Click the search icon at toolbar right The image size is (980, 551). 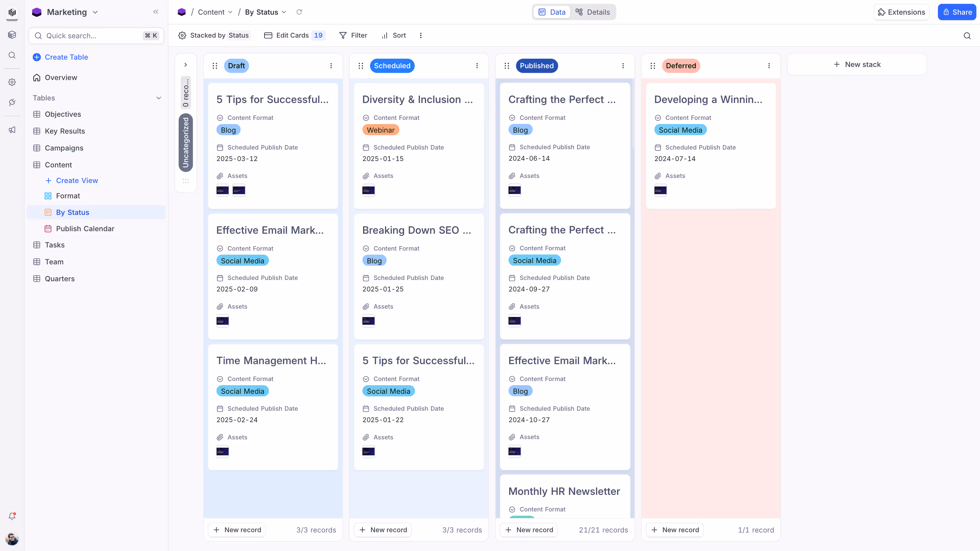pos(967,36)
